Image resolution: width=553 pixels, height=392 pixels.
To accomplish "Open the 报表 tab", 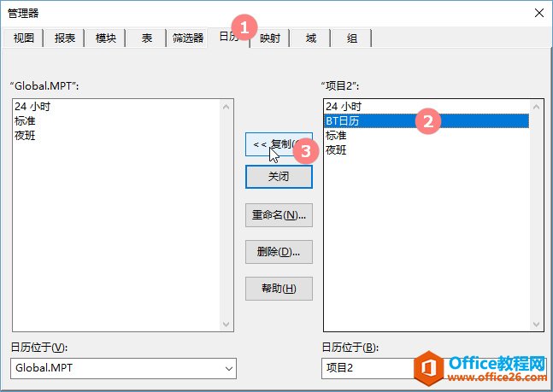I will click(x=64, y=38).
